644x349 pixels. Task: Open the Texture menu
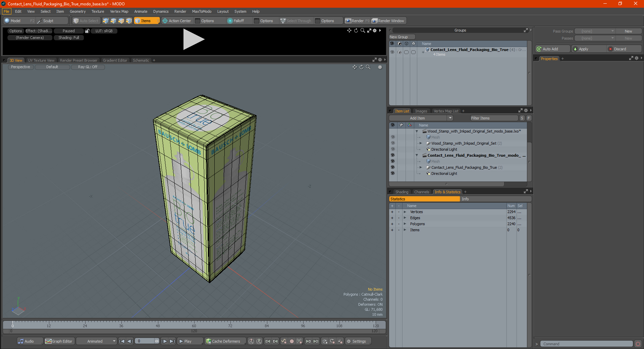[98, 11]
